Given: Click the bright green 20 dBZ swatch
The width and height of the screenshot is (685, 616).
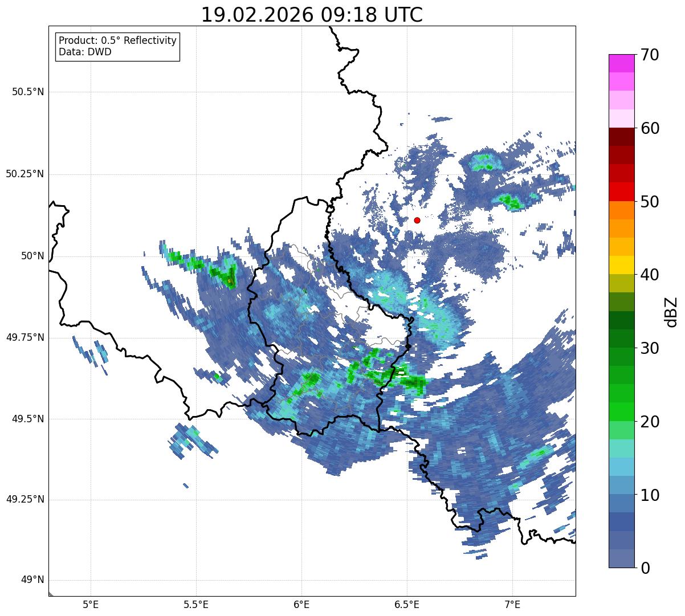Looking at the screenshot, I should point(621,411).
